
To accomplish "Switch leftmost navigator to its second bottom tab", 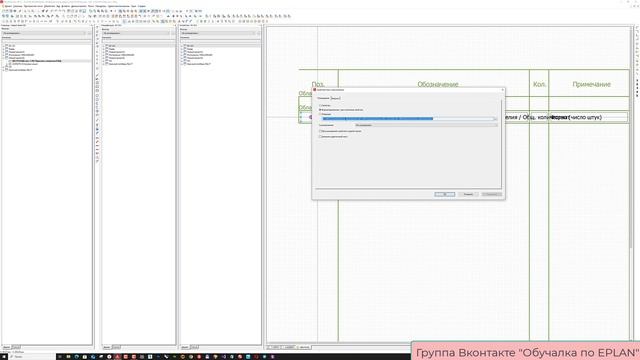I will pyautogui.click(x=16, y=347).
